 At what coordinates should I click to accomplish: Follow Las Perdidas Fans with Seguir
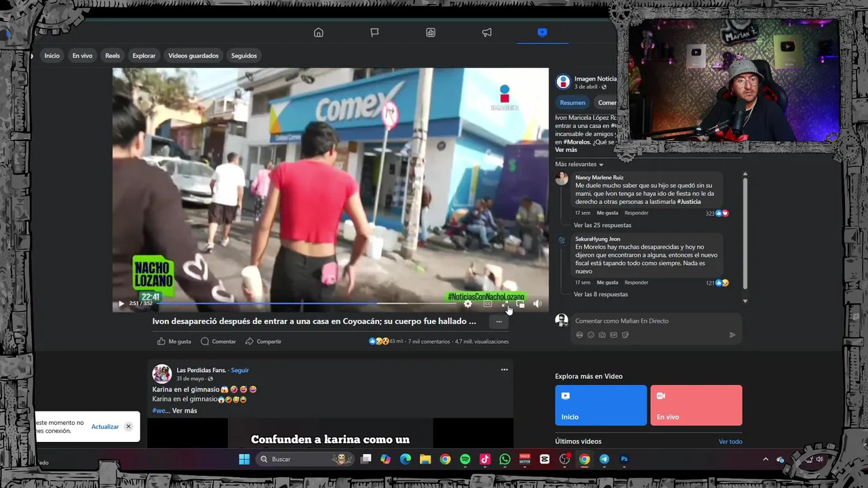[240, 370]
